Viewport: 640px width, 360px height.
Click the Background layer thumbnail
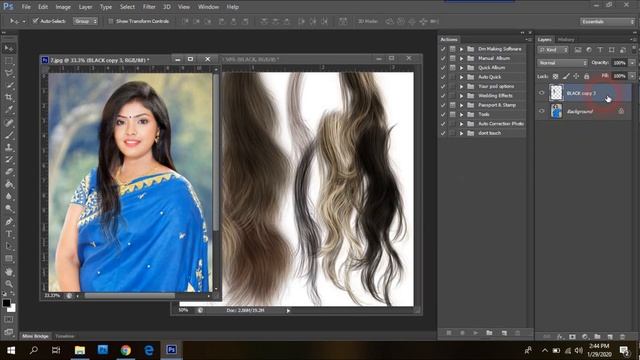pos(556,111)
